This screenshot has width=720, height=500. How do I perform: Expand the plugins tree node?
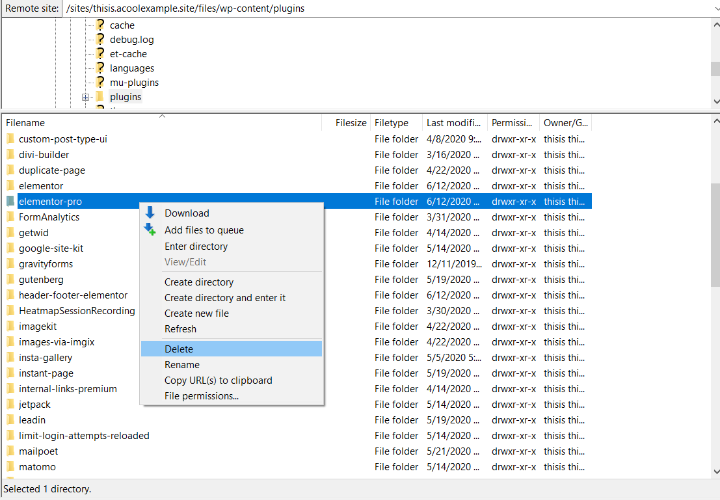[x=86, y=97]
